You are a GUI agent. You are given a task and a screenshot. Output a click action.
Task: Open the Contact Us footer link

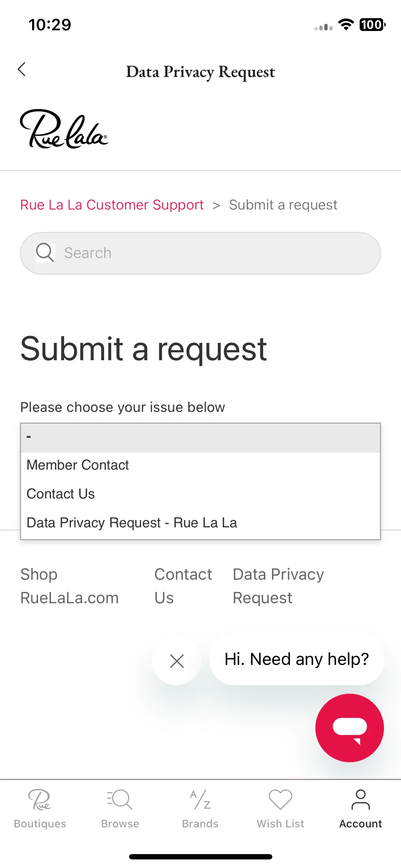click(x=183, y=586)
